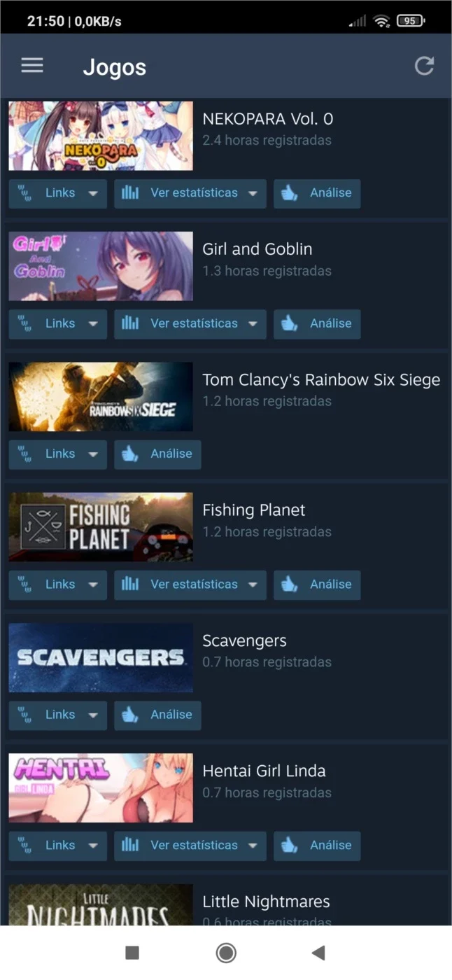Tap Análise button for Rainbow Six Siege
Viewport: 452px width, 980px height.
click(x=157, y=454)
